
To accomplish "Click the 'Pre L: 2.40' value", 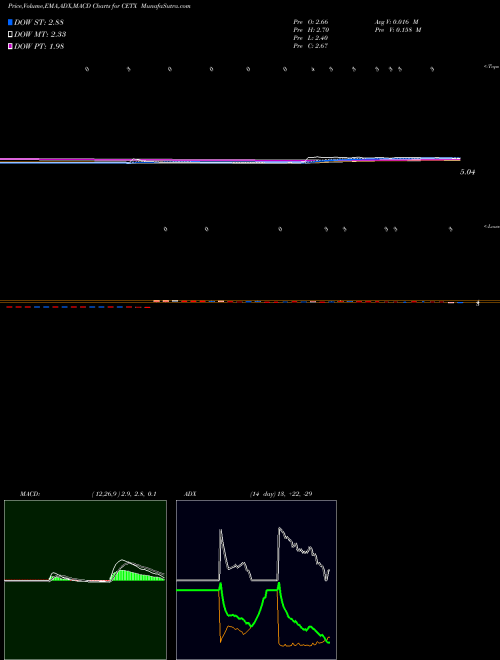I will (x=311, y=38).
